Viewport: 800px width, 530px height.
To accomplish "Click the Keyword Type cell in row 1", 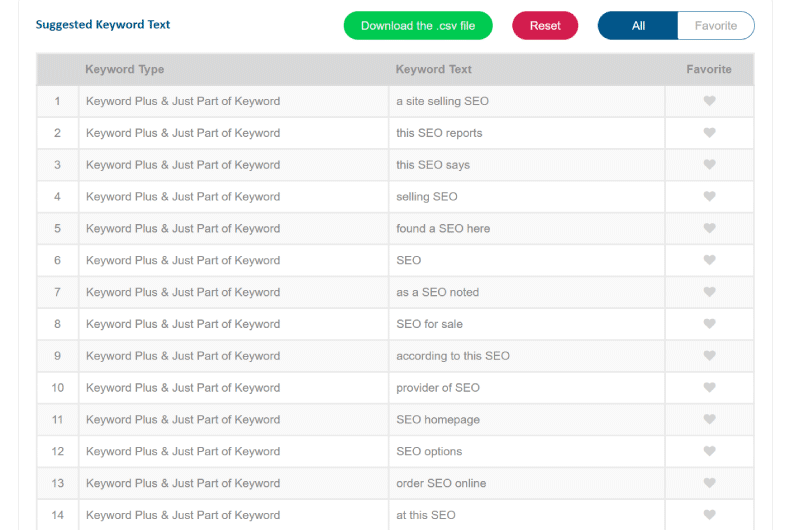I will pyautogui.click(x=234, y=101).
